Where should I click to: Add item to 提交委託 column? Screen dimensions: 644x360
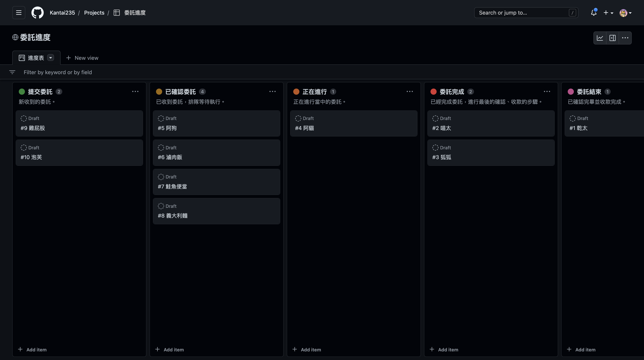[32, 349]
